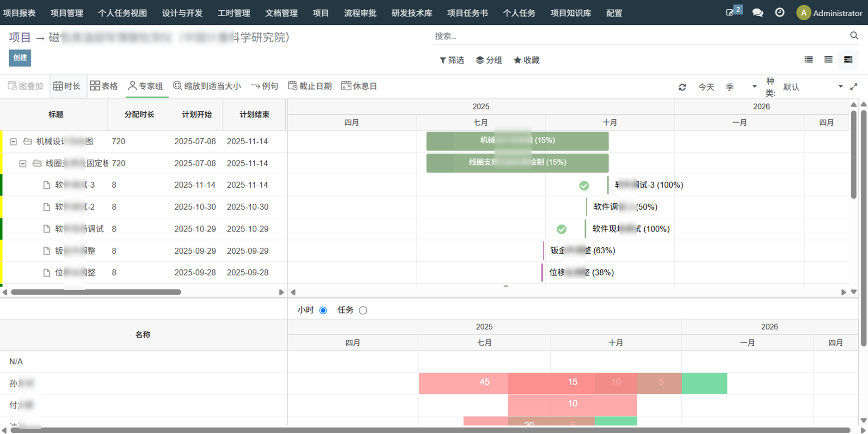Go to 项目 breadcrumb link
This screenshot has height=434, width=868.
[20, 37]
